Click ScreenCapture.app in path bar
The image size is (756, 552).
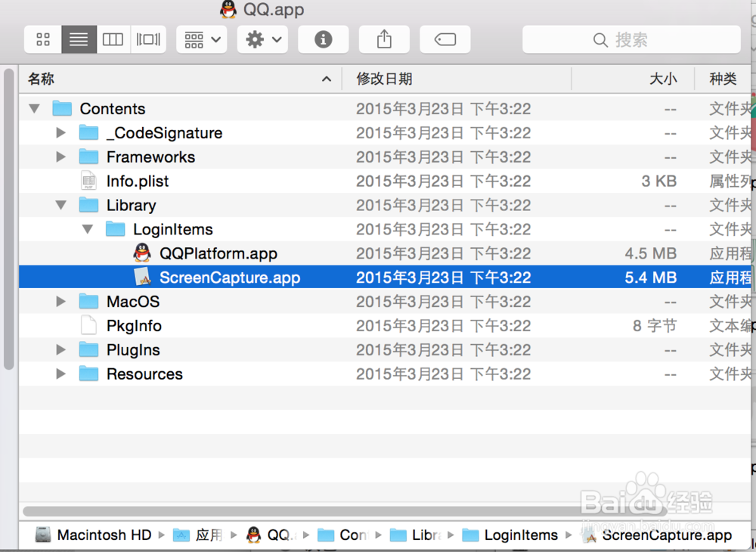658,535
